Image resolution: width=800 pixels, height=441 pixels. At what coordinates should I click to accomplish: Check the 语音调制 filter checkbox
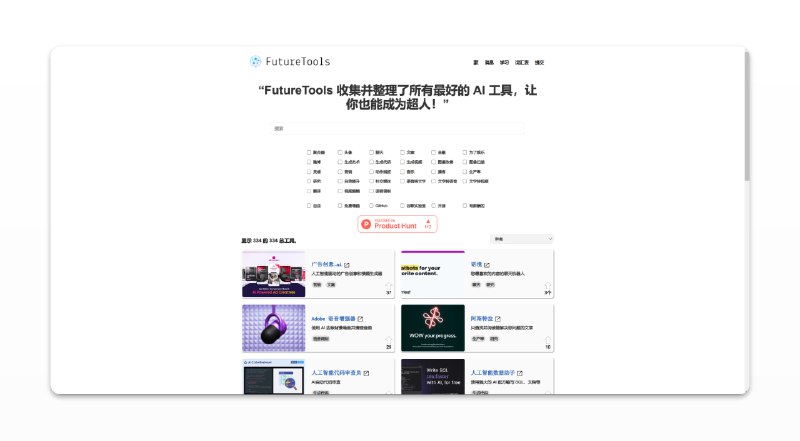click(x=371, y=191)
